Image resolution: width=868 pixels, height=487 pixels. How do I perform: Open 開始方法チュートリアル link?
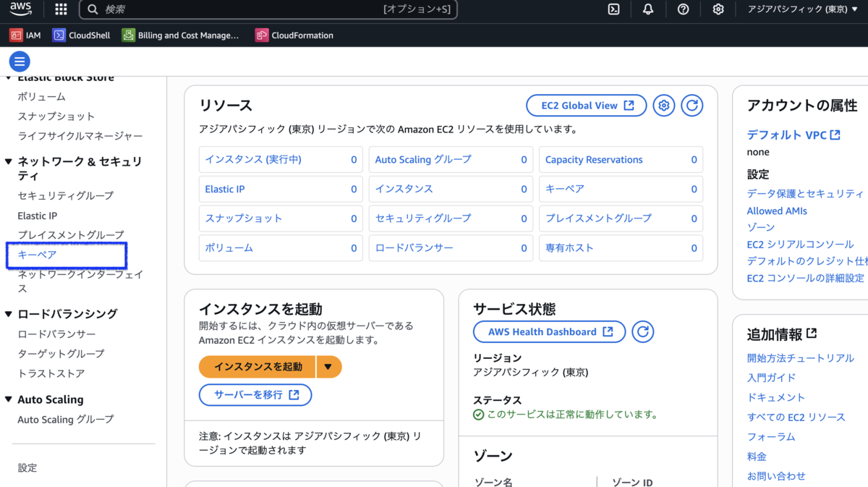click(800, 358)
